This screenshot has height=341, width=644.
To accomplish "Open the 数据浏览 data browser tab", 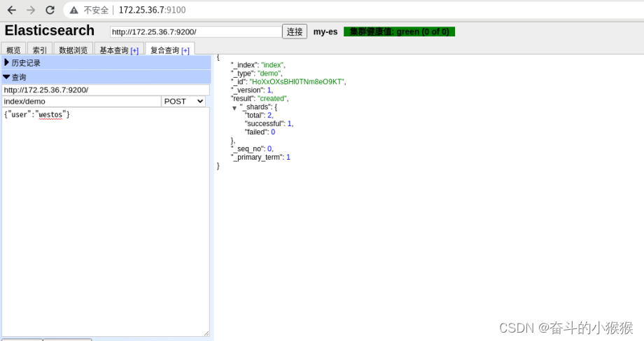I will tap(73, 50).
